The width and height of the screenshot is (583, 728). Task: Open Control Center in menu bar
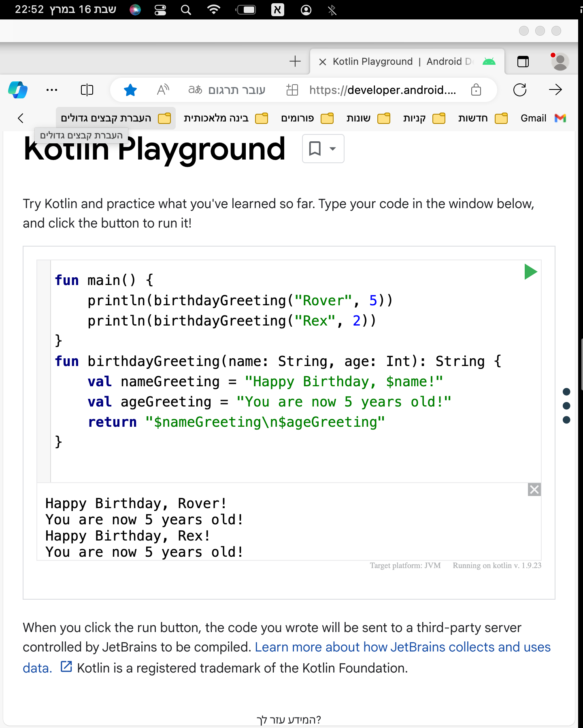tap(160, 10)
